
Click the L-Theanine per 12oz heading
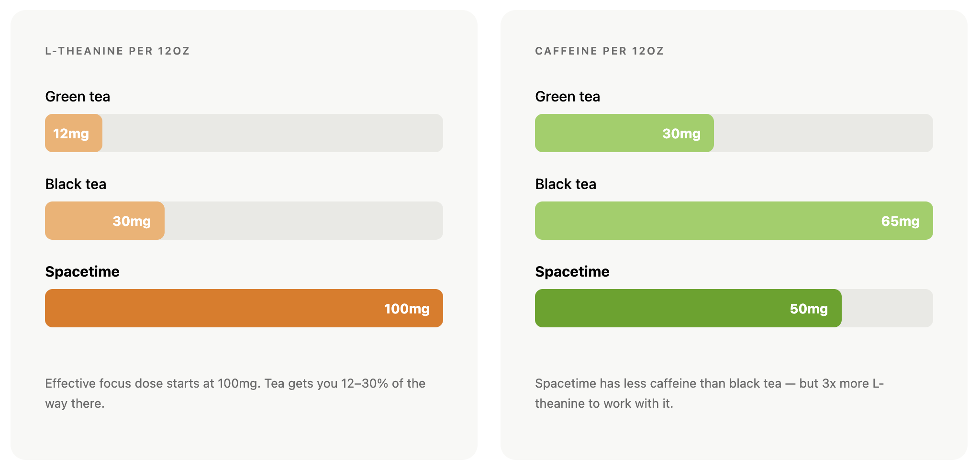coord(117,51)
